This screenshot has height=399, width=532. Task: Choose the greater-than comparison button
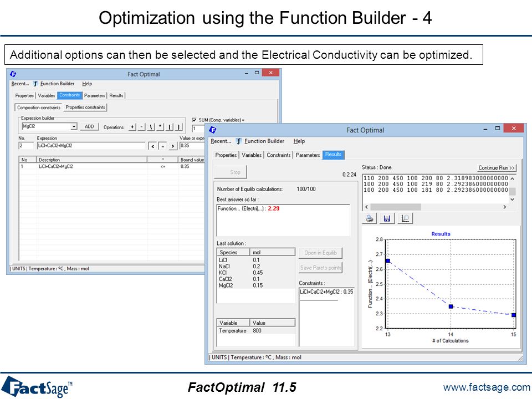point(173,146)
